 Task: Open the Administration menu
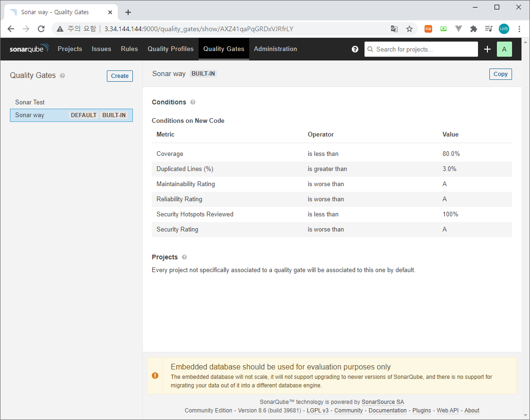click(276, 49)
